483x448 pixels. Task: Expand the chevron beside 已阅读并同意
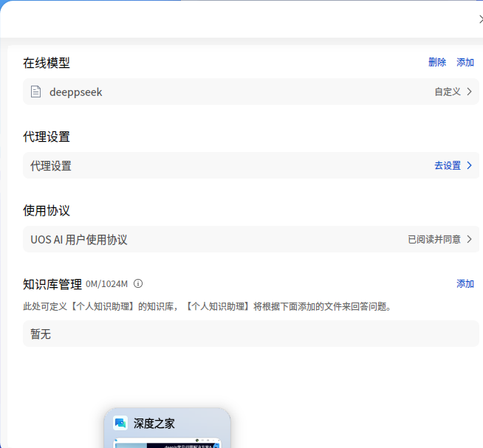tap(469, 240)
